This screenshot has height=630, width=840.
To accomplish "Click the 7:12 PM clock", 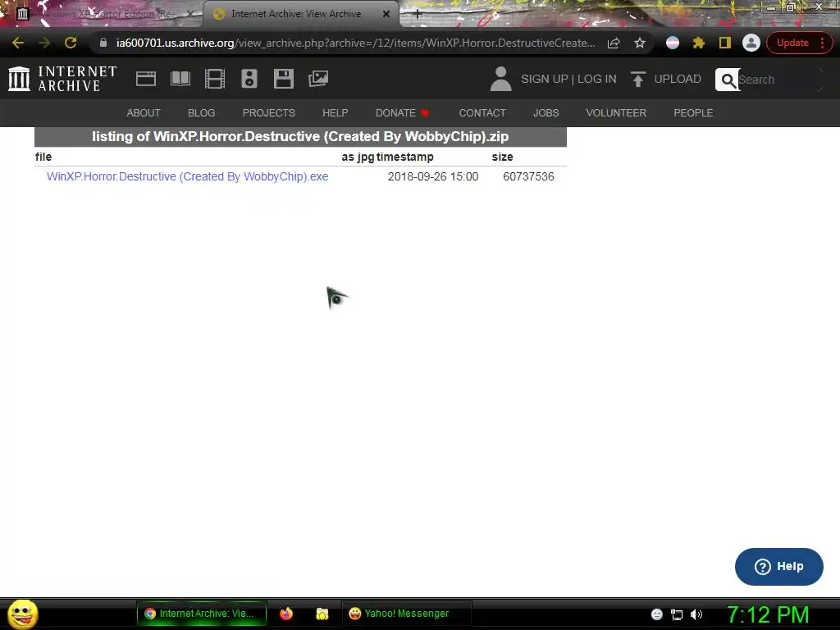I will click(x=768, y=614).
